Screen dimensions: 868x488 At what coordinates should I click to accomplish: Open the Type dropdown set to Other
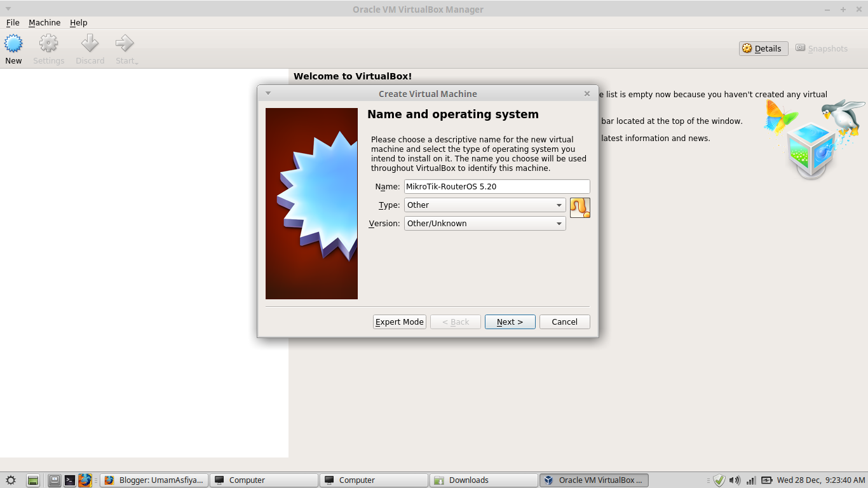click(x=485, y=205)
